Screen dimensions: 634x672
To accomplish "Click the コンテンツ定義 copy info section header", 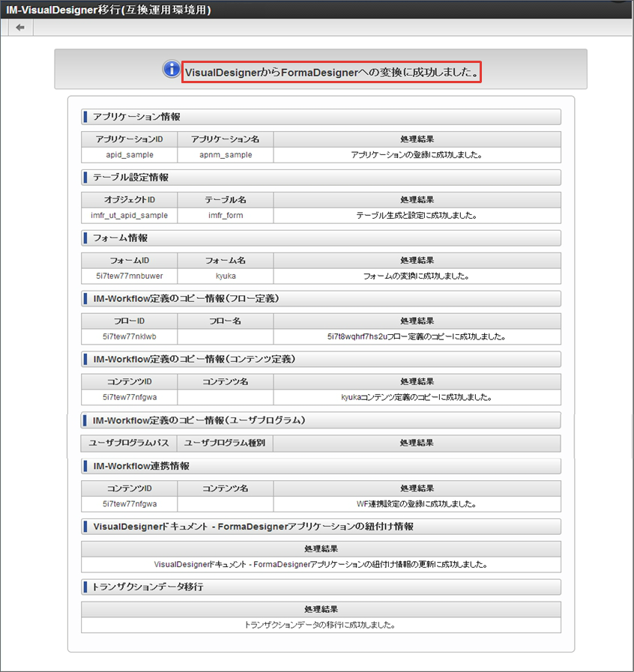I will coord(321,359).
